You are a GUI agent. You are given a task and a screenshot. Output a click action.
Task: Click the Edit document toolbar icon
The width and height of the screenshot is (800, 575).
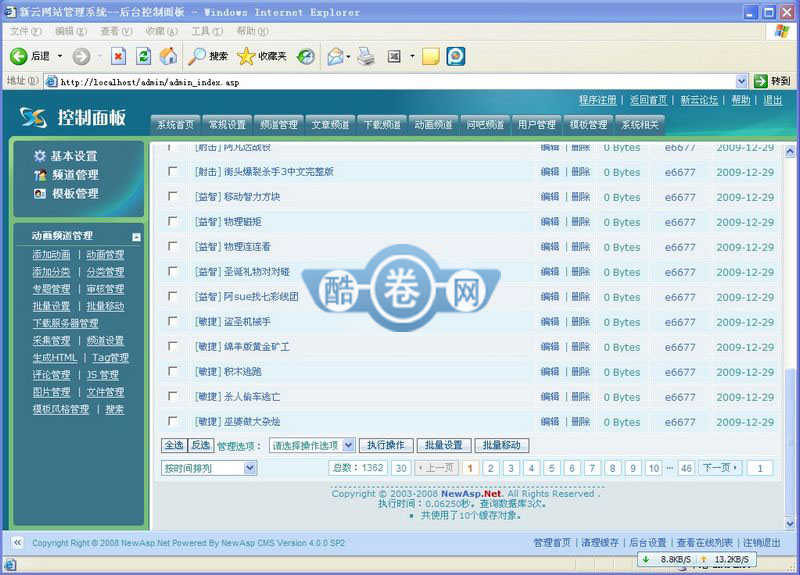[x=394, y=56]
